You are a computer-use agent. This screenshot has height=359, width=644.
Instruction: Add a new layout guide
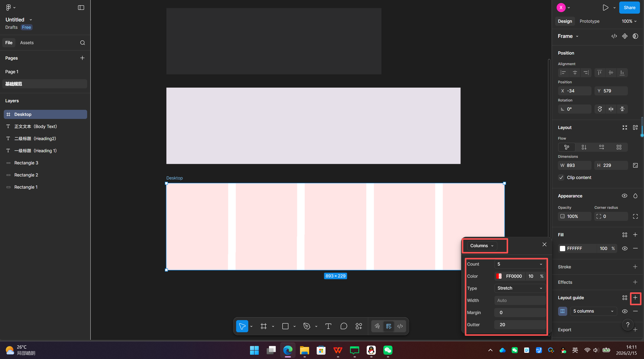[635, 298]
